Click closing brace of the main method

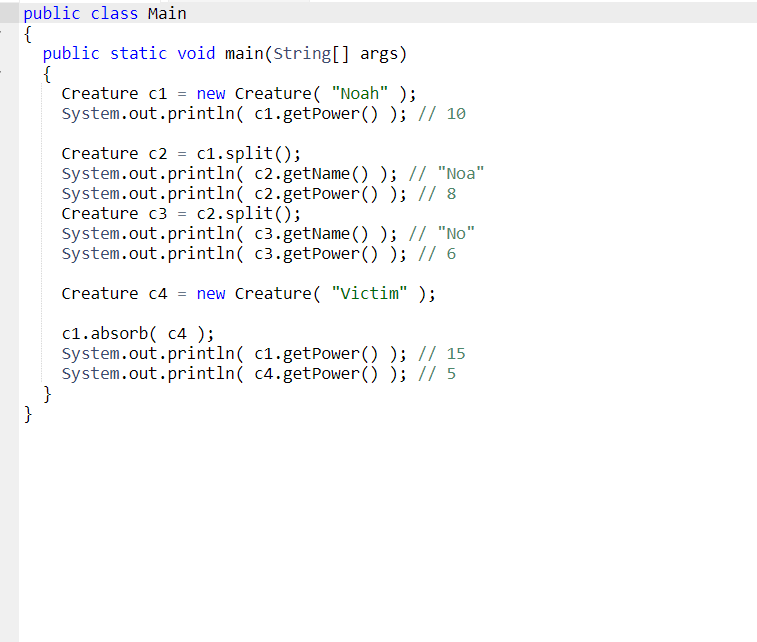pos(47,394)
